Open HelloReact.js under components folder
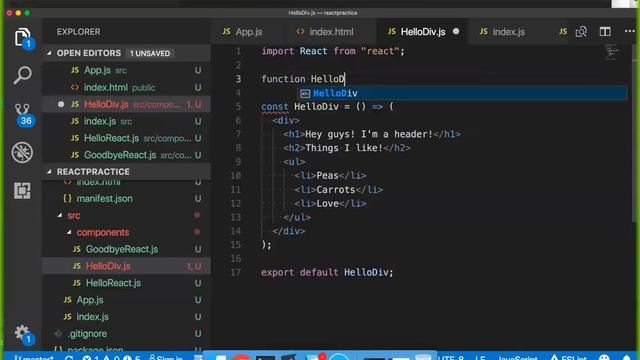This screenshot has height=360, width=640. (x=127, y=283)
